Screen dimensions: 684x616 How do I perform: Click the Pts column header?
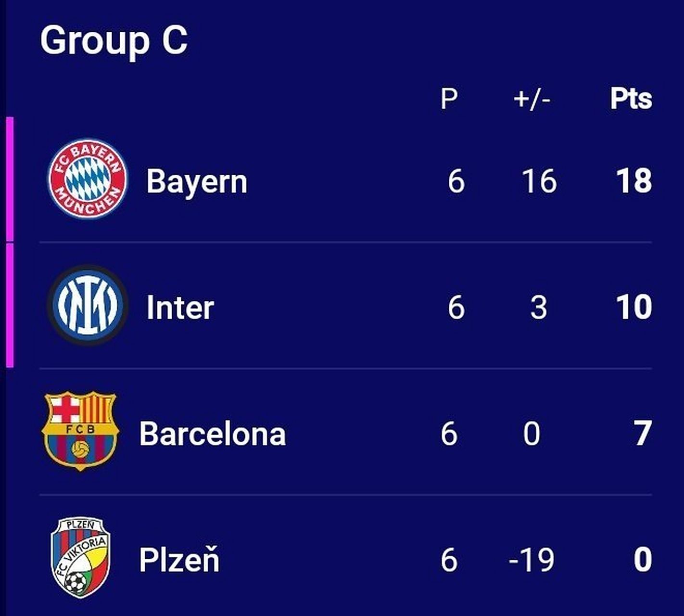[631, 99]
